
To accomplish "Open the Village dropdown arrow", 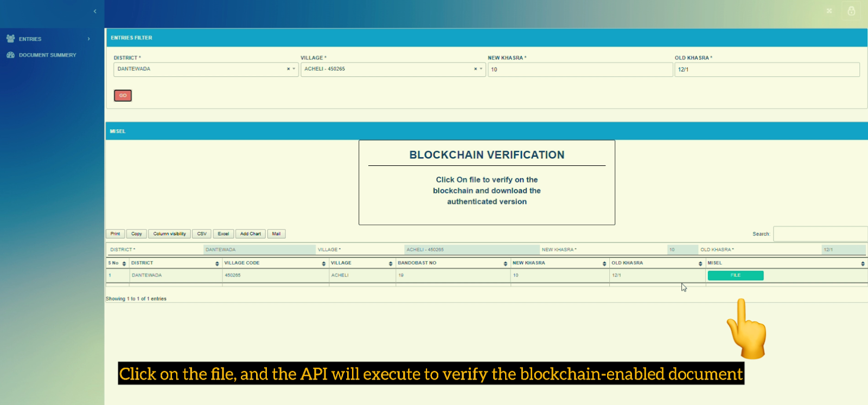I will click(x=481, y=69).
